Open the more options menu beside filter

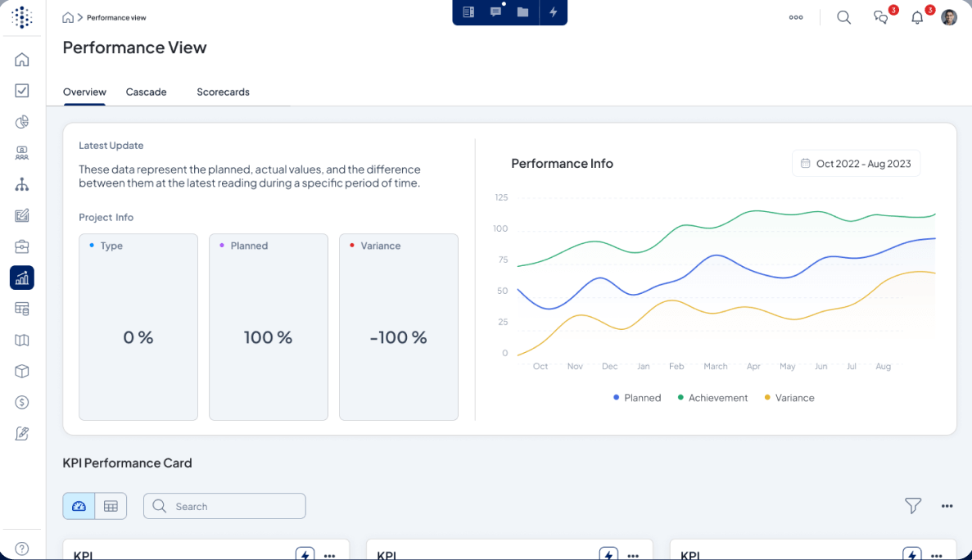947,506
